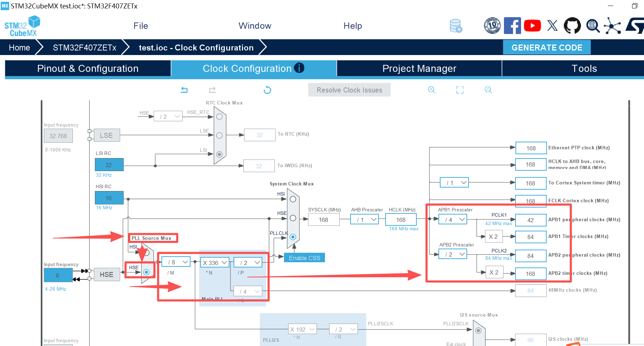644x346 pixels.
Task: Click the STM32CubeMX logo
Action: click(x=22, y=26)
